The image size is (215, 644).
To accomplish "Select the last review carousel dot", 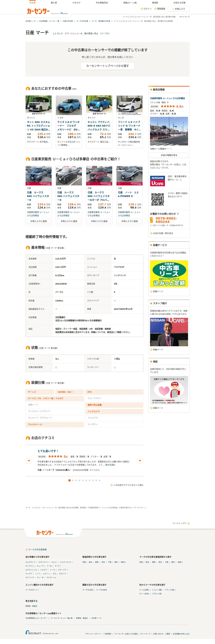I will click(x=100, y=480).
